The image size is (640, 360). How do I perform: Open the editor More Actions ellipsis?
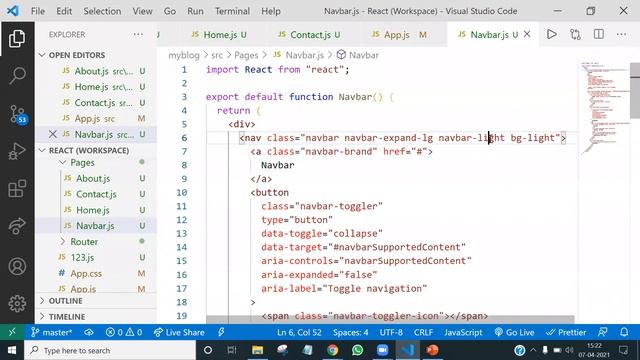[621, 34]
